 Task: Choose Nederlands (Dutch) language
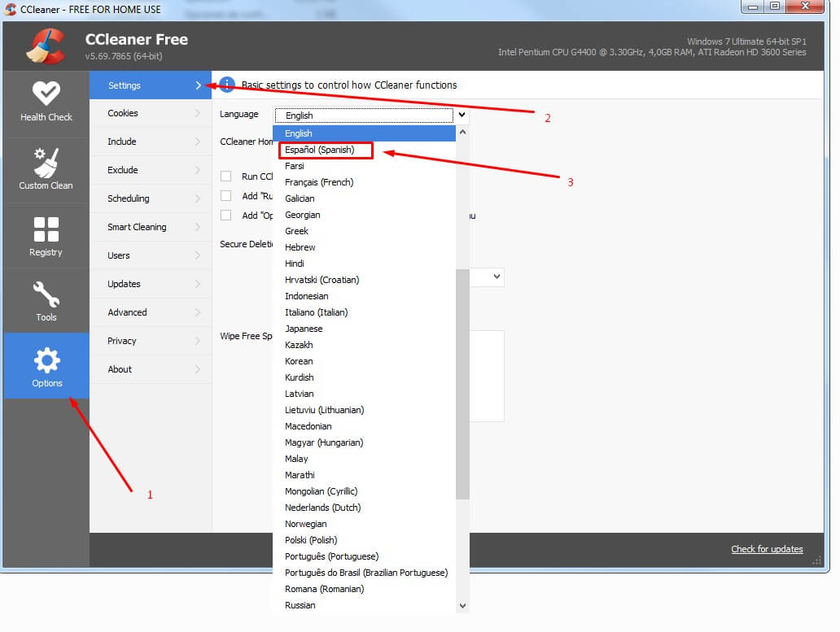(365, 508)
